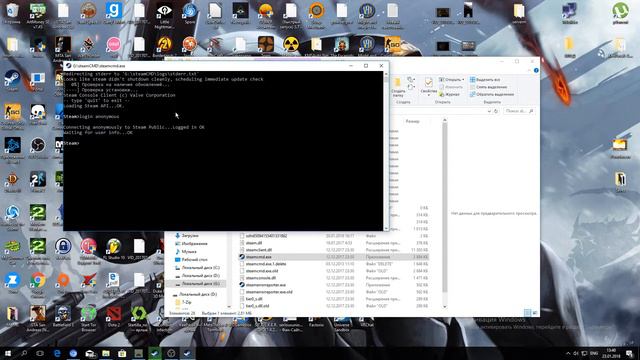Click the console scrollbar down arrow
The width and height of the screenshot is (640, 360).
click(386, 228)
